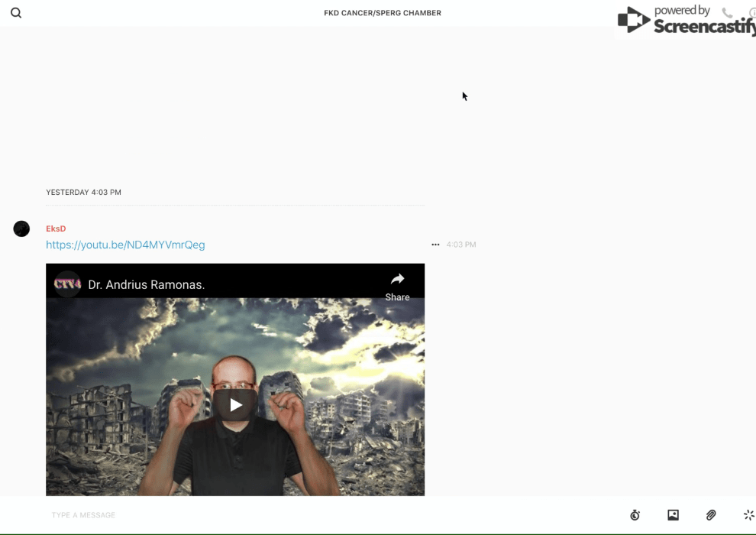Click the Screencastify watermark logo
Viewport: 756px width, 535px height.
pos(685,21)
